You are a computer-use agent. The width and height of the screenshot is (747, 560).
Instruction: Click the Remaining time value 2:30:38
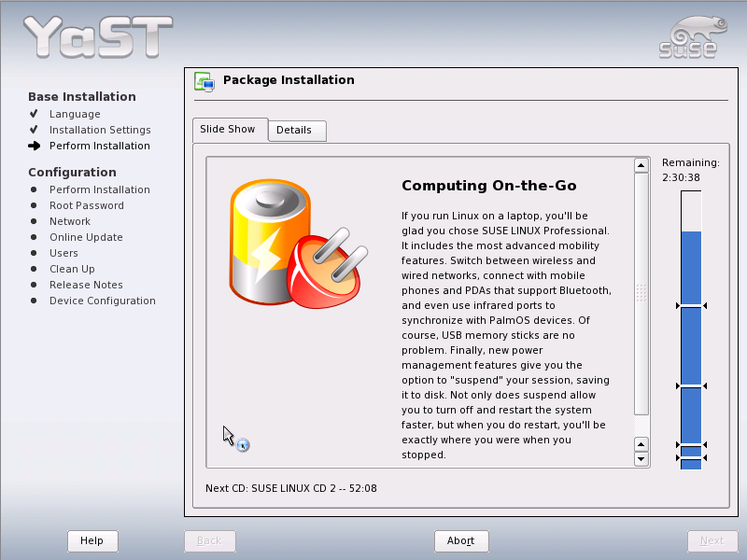click(x=682, y=177)
